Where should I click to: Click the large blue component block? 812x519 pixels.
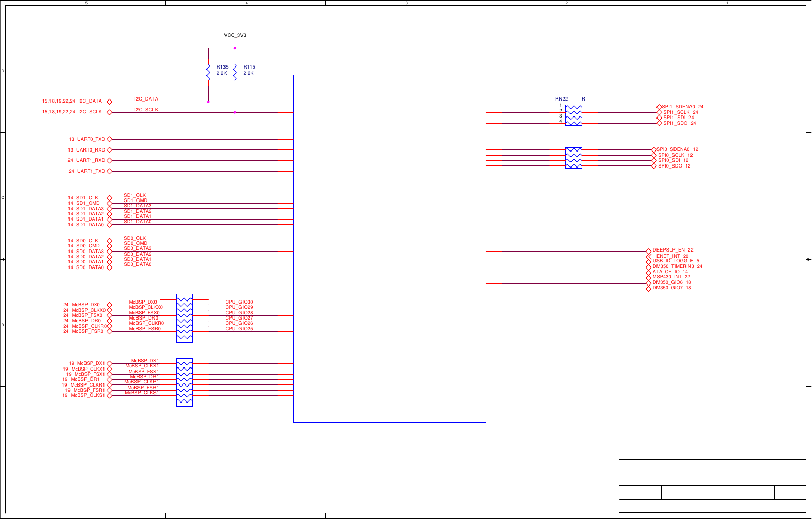pos(389,248)
